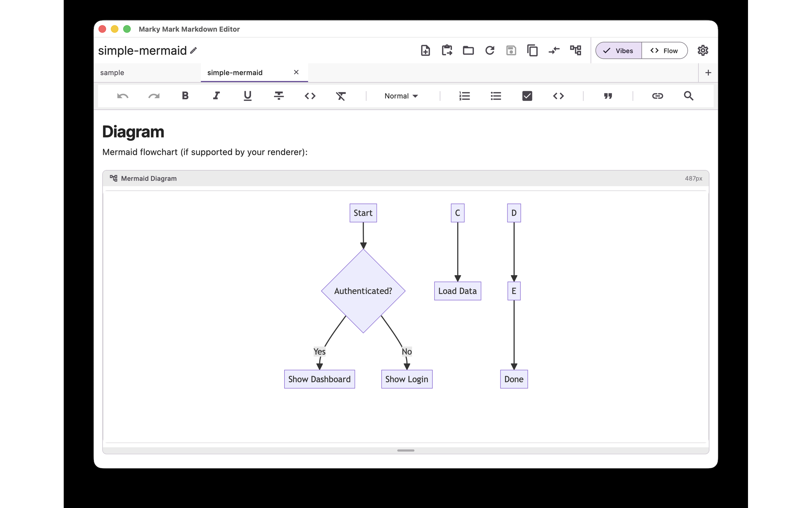Toggle the checklist checkbox tool

(527, 96)
